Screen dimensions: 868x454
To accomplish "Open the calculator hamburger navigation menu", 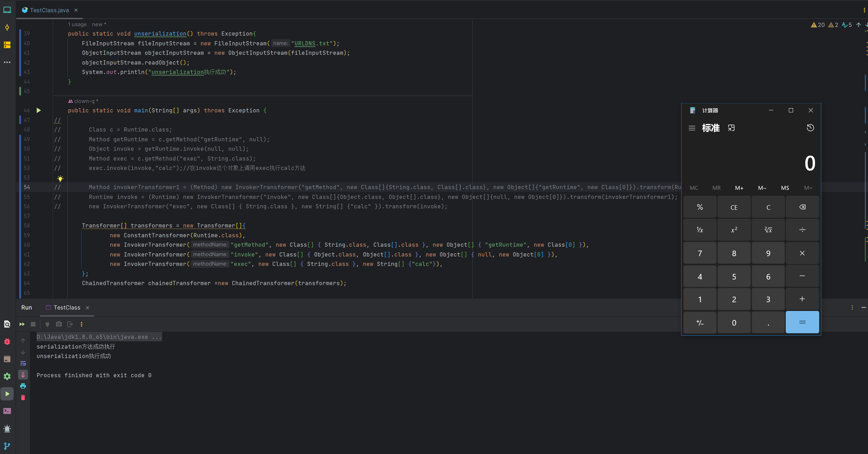I will [x=692, y=128].
